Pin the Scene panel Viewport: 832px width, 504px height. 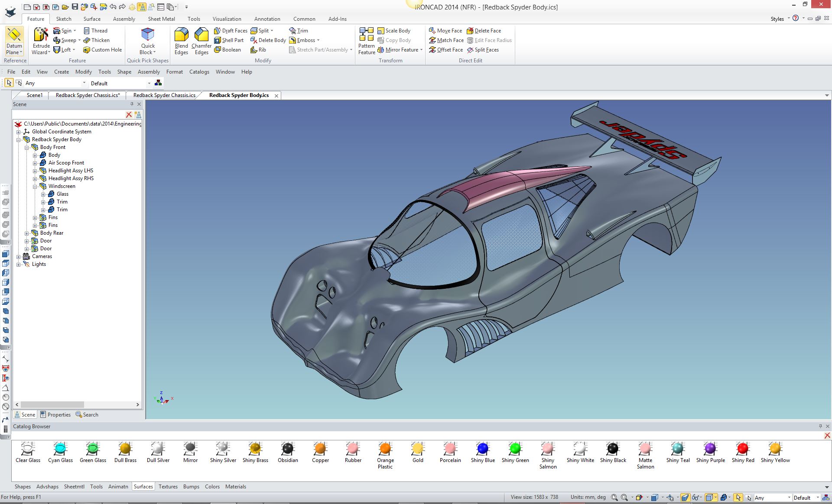(x=132, y=104)
